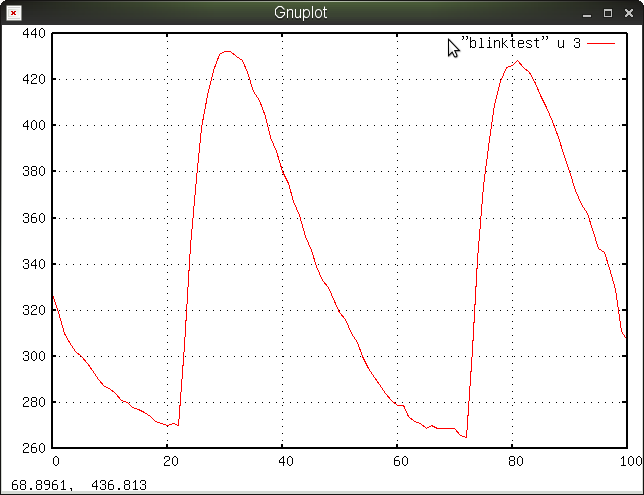644x495 pixels.
Task: Click the 100 label on the x-axis
Action: coord(629,461)
